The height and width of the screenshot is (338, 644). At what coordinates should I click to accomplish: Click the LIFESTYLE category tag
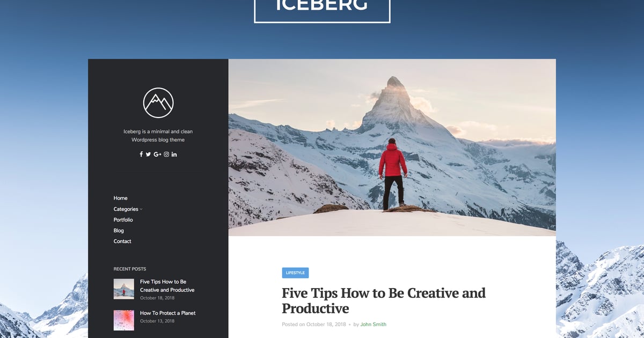(295, 273)
